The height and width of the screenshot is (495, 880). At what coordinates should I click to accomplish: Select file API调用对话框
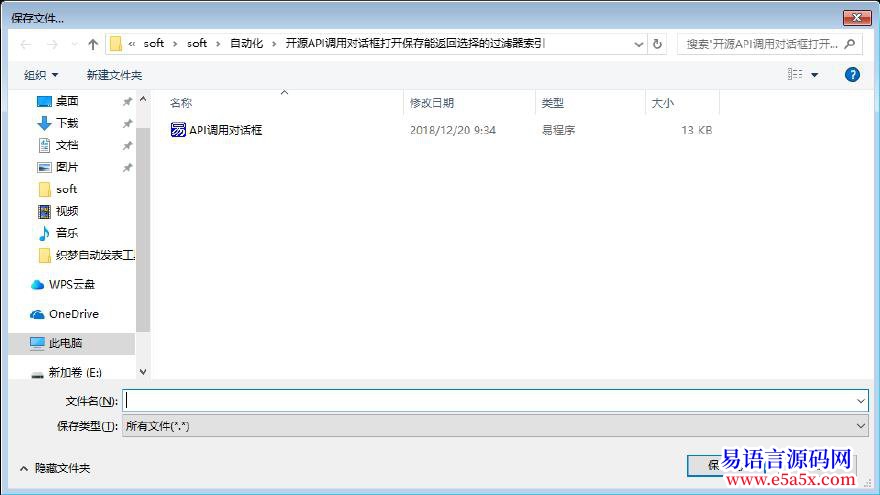(x=226, y=130)
